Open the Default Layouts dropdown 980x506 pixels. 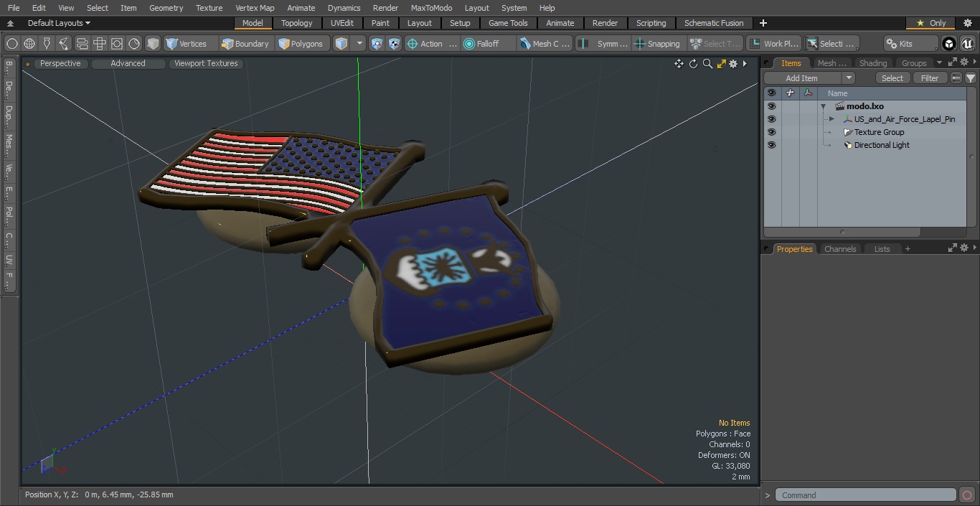[58, 23]
